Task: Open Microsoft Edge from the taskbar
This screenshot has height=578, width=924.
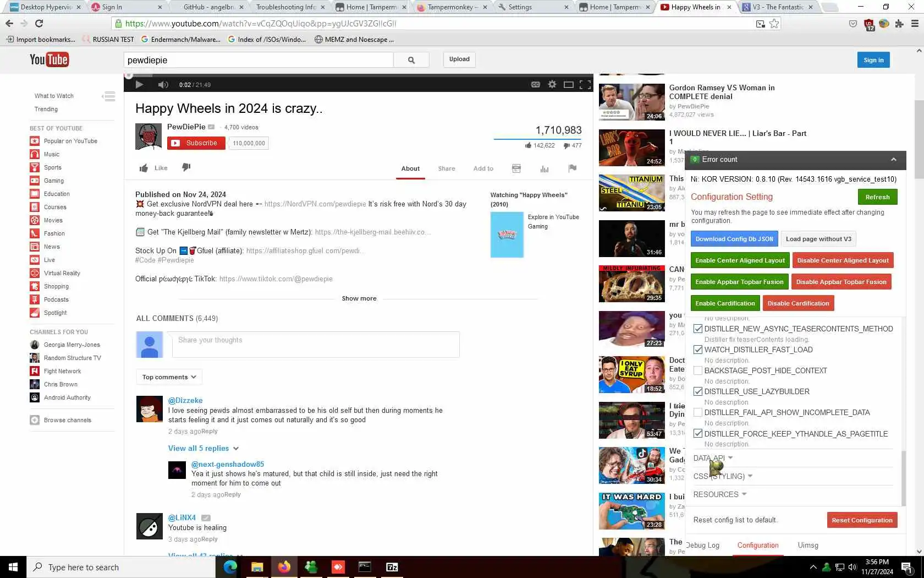Action: 230,567
